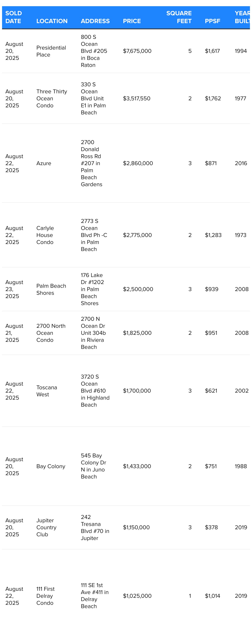Click the ADDRESS column header
This screenshot has width=252, height=644.
click(x=95, y=21)
